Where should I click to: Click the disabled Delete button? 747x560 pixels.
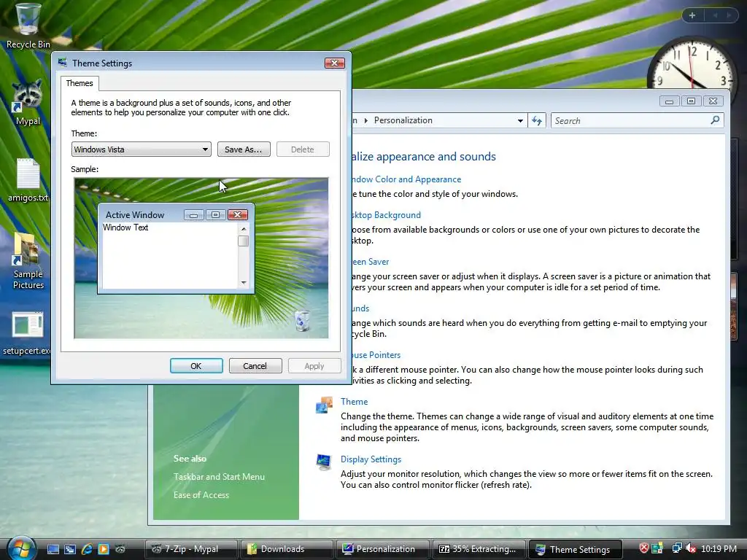pyautogui.click(x=303, y=149)
